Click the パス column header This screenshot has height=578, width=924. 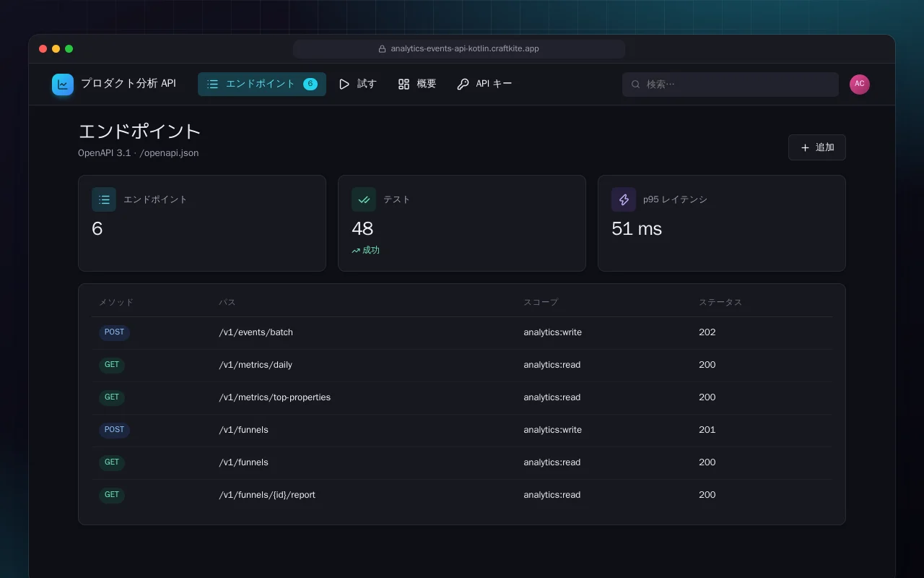pyautogui.click(x=227, y=302)
